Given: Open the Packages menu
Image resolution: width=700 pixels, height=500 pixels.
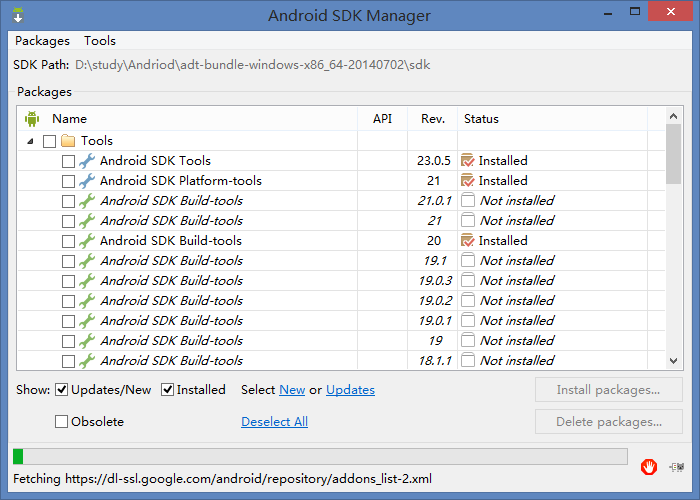Looking at the screenshot, I should 42,41.
